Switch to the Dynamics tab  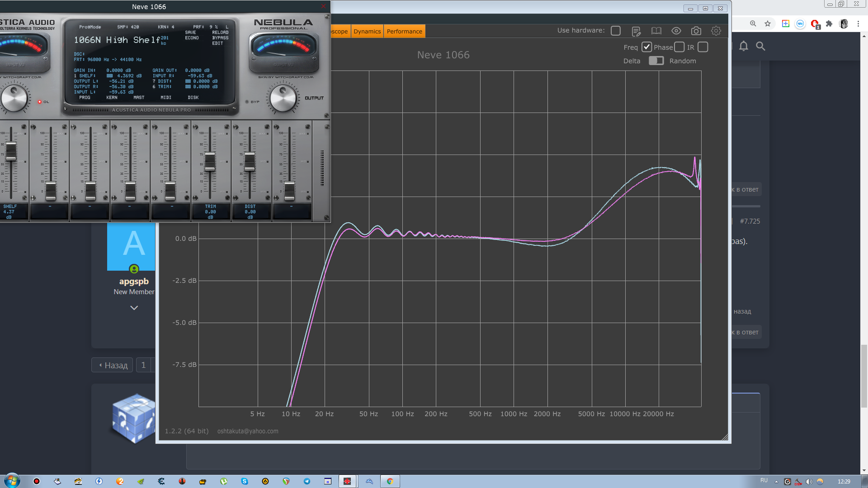tap(367, 31)
